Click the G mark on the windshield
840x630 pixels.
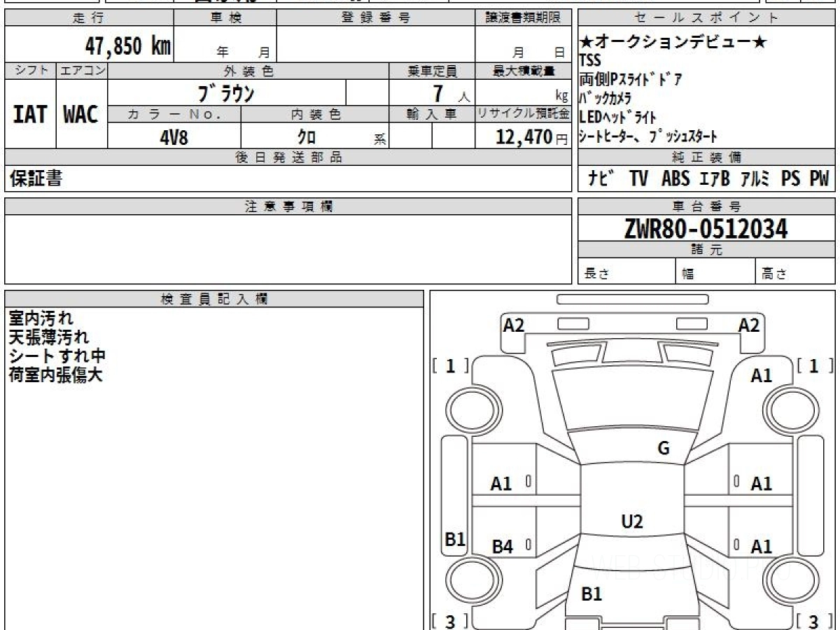pos(663,449)
